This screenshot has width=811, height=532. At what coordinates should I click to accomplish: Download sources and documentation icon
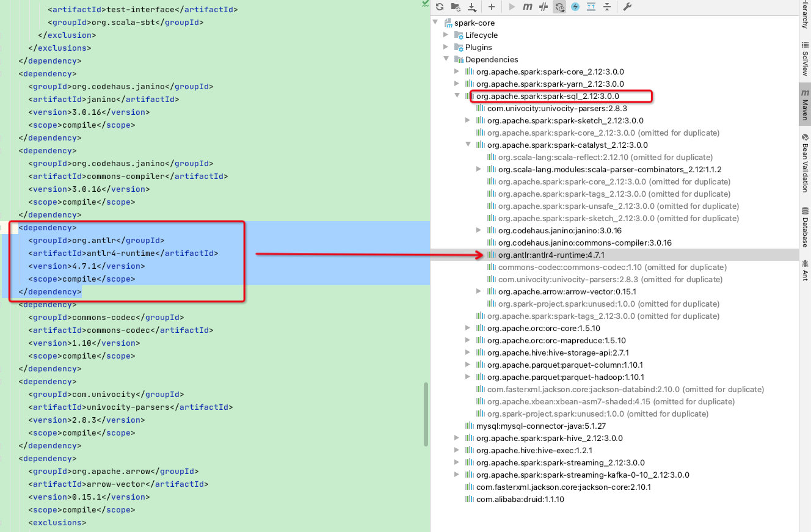pyautogui.click(x=471, y=7)
